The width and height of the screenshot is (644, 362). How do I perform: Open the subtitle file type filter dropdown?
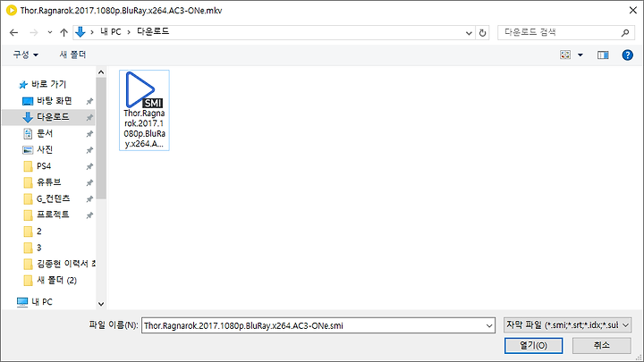(567, 325)
